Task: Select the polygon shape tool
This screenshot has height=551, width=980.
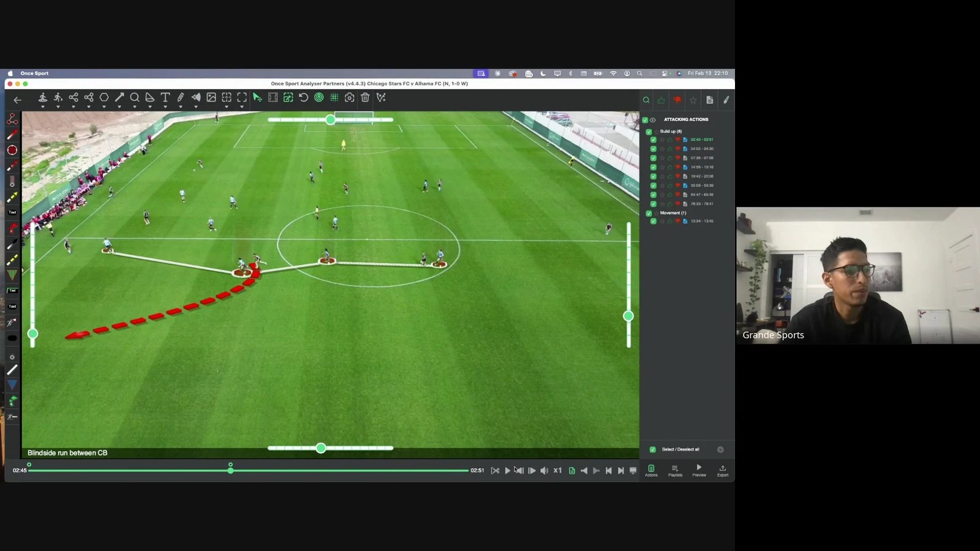Action: 104,97
